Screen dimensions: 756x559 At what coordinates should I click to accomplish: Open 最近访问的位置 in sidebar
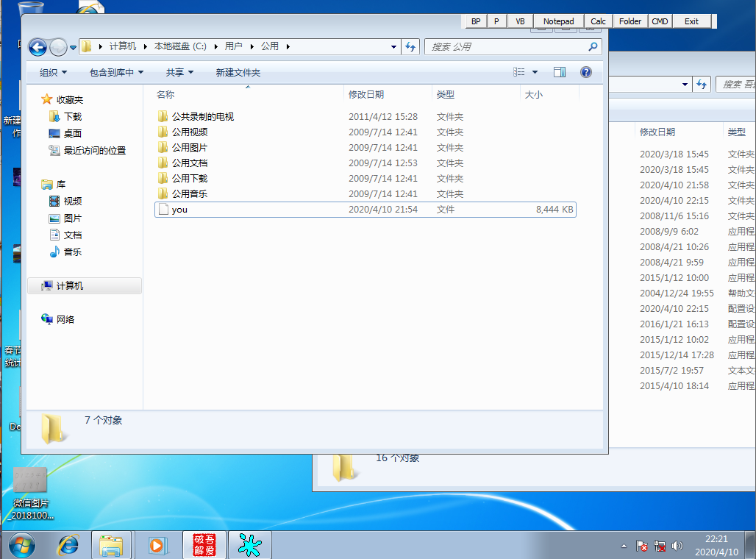88,151
